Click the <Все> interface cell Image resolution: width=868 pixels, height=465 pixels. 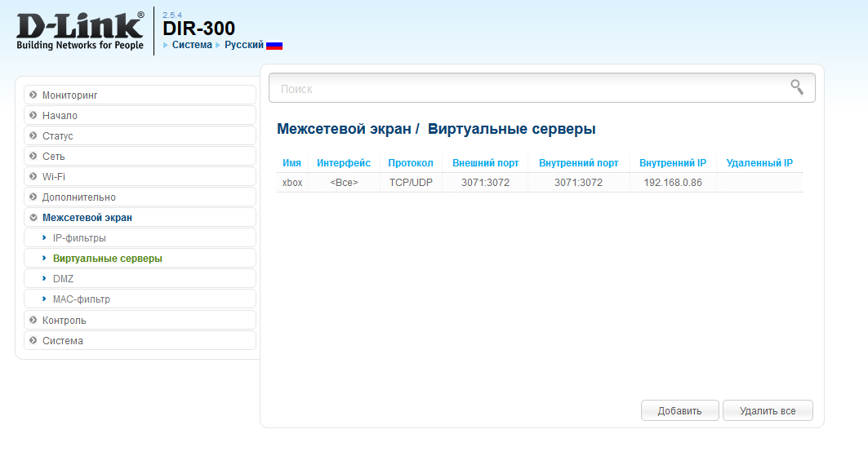(344, 183)
